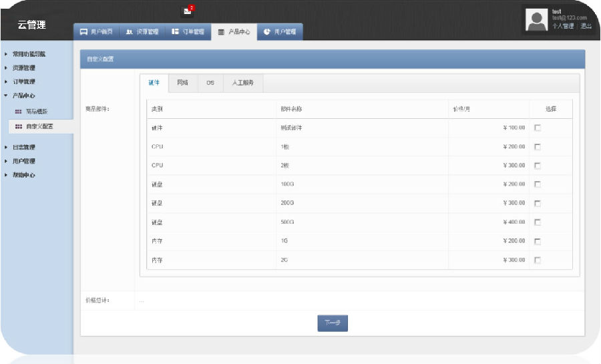Open the 个人管理 link
601x364 pixels.
click(x=563, y=26)
